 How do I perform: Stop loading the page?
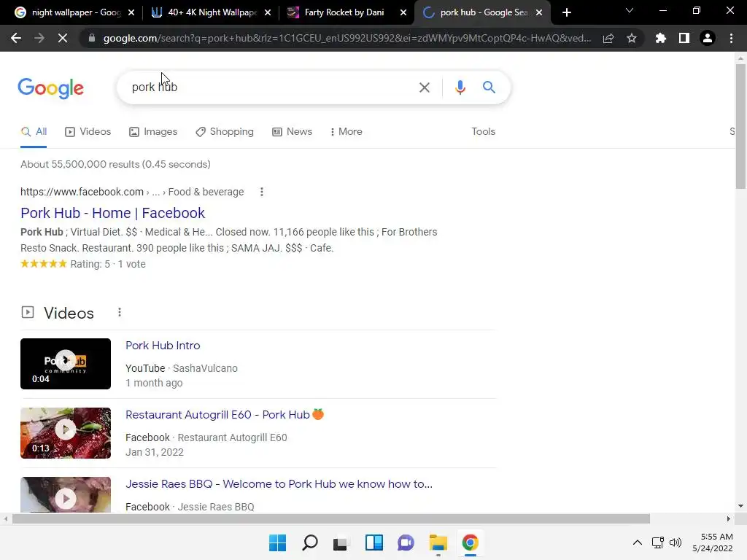coord(63,38)
